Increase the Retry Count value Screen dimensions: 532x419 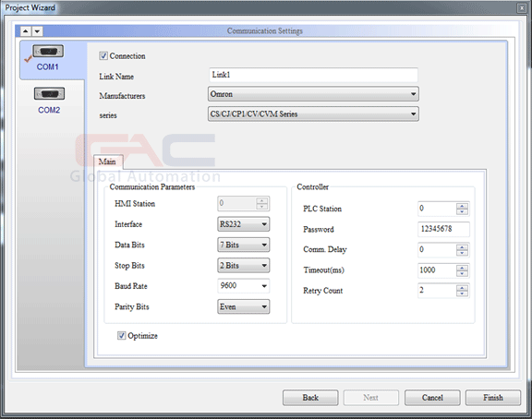(462, 287)
